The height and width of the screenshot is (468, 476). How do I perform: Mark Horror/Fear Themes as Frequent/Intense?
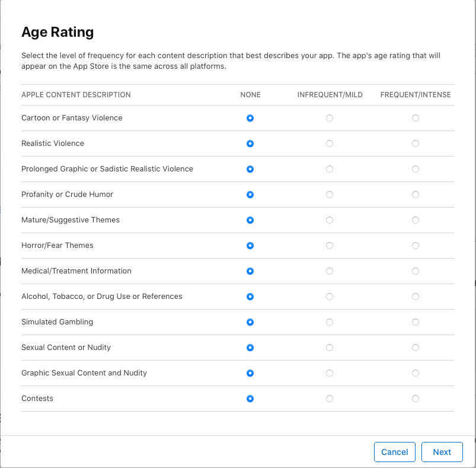coord(416,246)
